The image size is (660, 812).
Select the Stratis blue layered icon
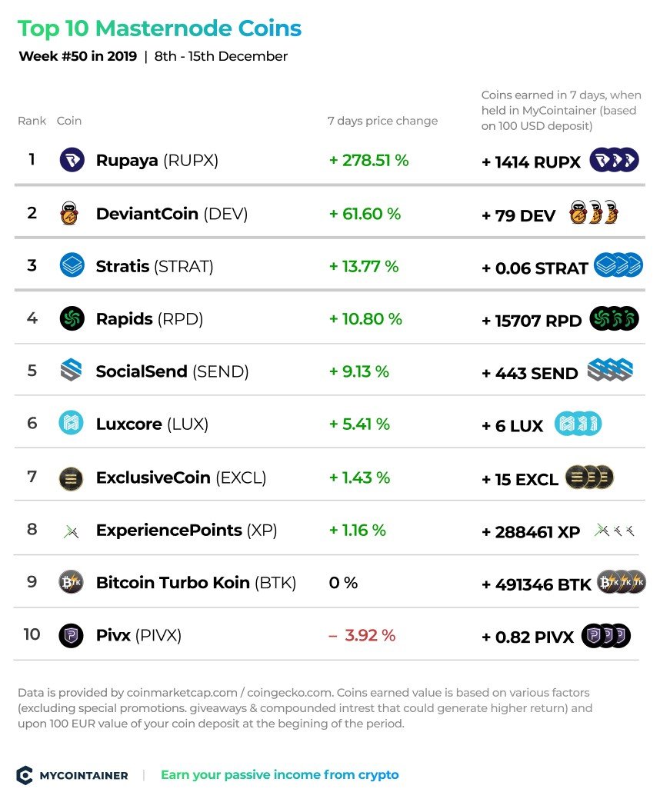(72, 265)
